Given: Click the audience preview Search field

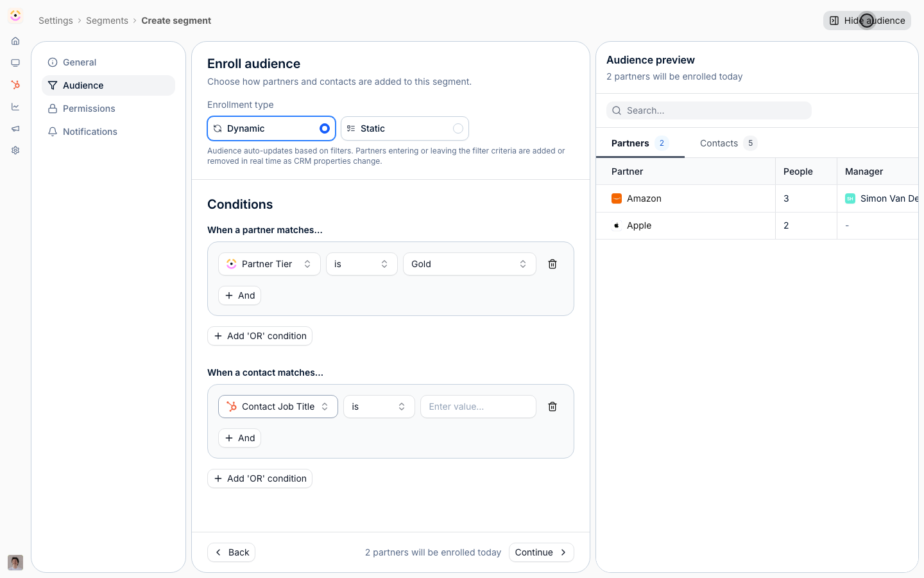Looking at the screenshot, I should pyautogui.click(x=709, y=110).
